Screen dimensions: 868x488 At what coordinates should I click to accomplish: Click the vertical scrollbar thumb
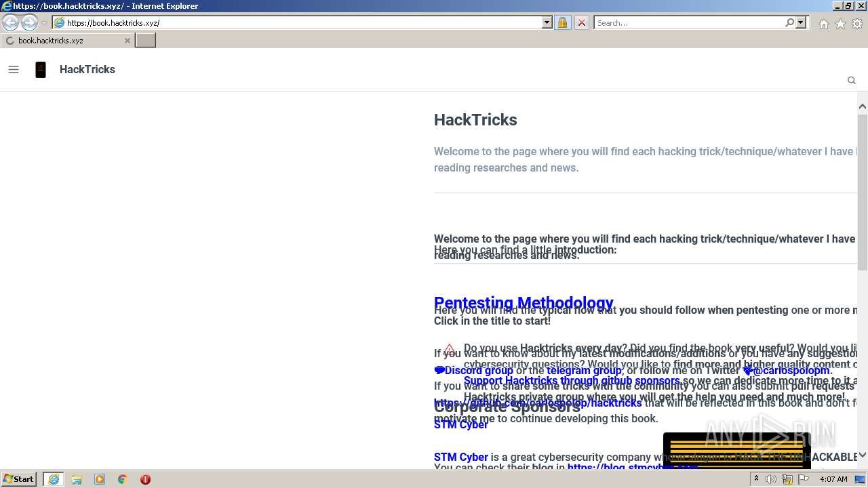[863, 193]
